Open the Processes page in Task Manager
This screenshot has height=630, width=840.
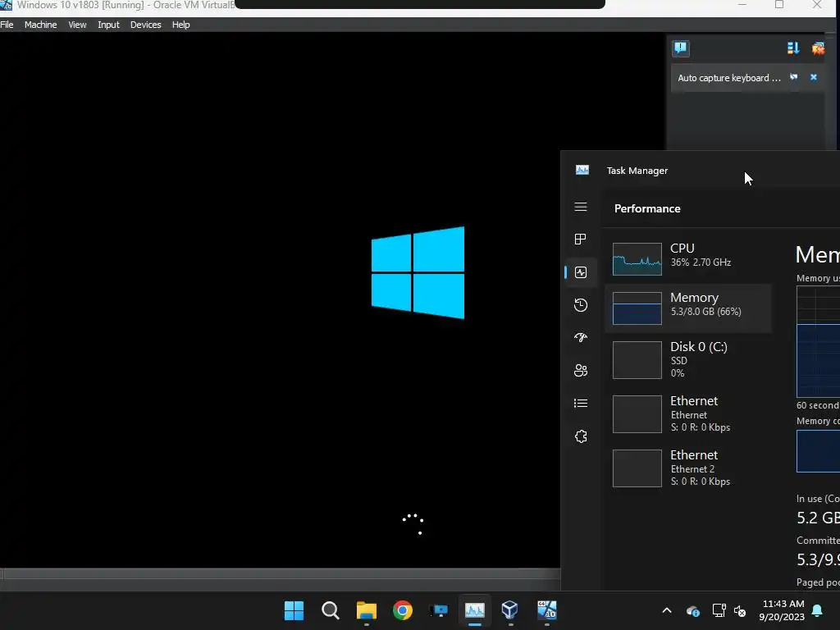[x=581, y=240]
